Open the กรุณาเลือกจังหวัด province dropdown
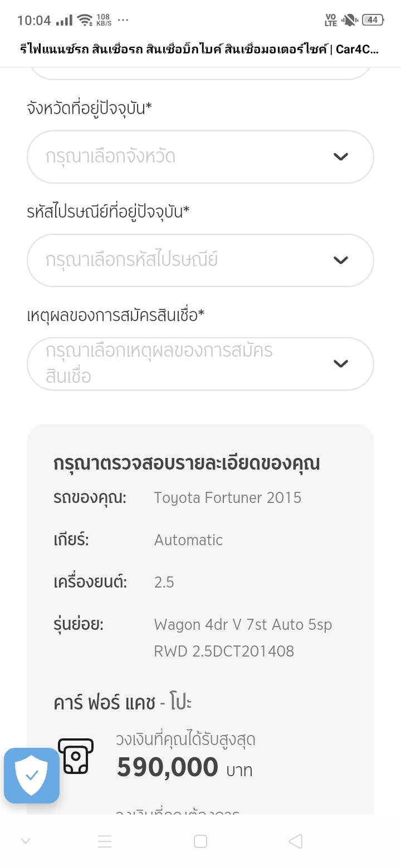 click(200, 157)
